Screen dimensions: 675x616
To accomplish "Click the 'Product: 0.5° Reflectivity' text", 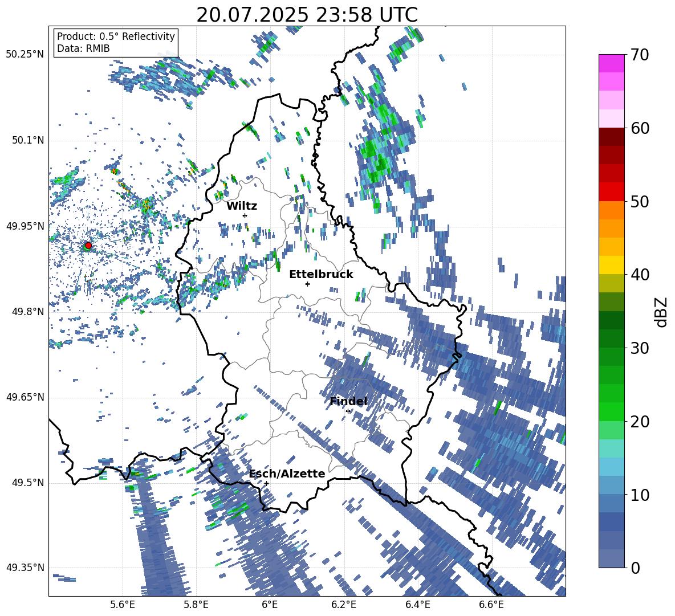I will pyautogui.click(x=116, y=36).
